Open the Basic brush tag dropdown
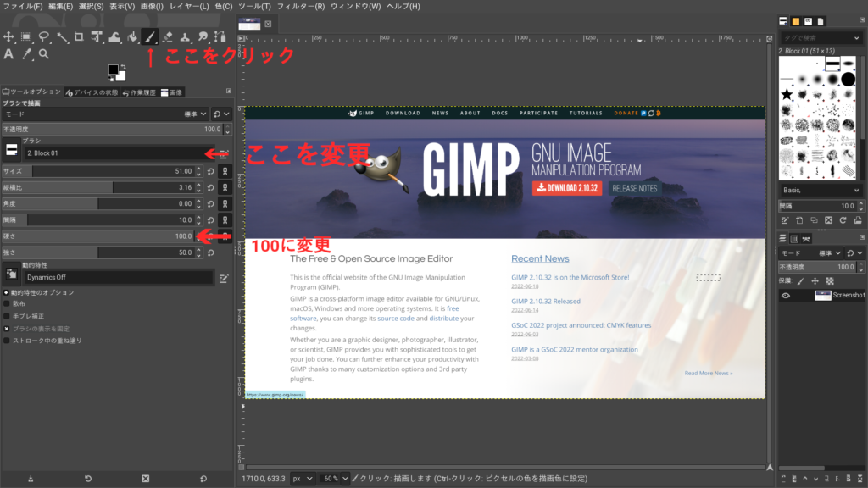The height and width of the screenshot is (488, 868). click(x=821, y=191)
